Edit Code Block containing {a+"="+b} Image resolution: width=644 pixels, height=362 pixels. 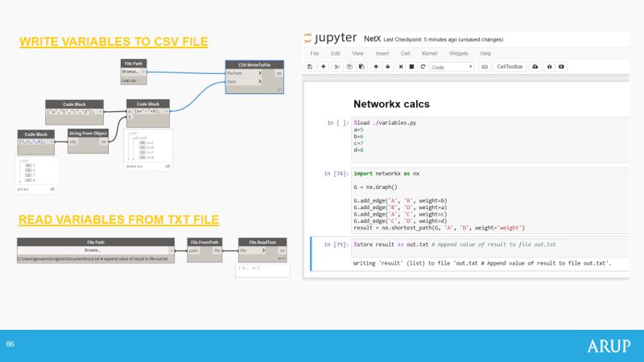[x=148, y=111]
